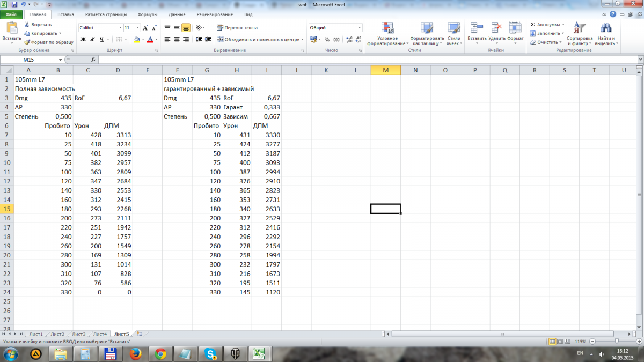The width and height of the screenshot is (644, 362).
Task: Open the Calibri font name dropdown
Action: click(120, 28)
